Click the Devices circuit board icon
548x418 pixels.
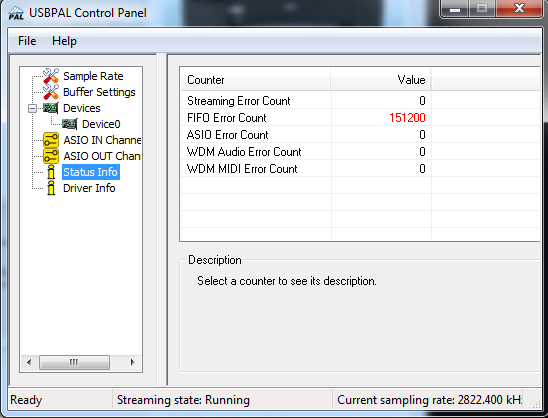51,108
